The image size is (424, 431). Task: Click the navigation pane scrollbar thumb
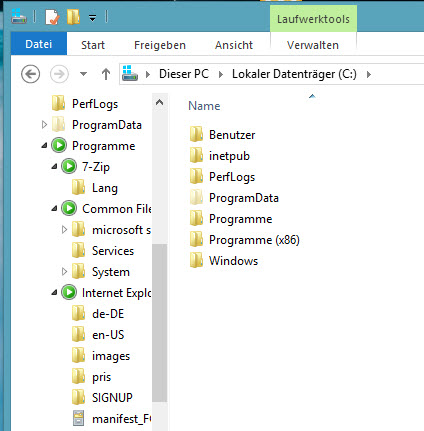click(x=159, y=323)
